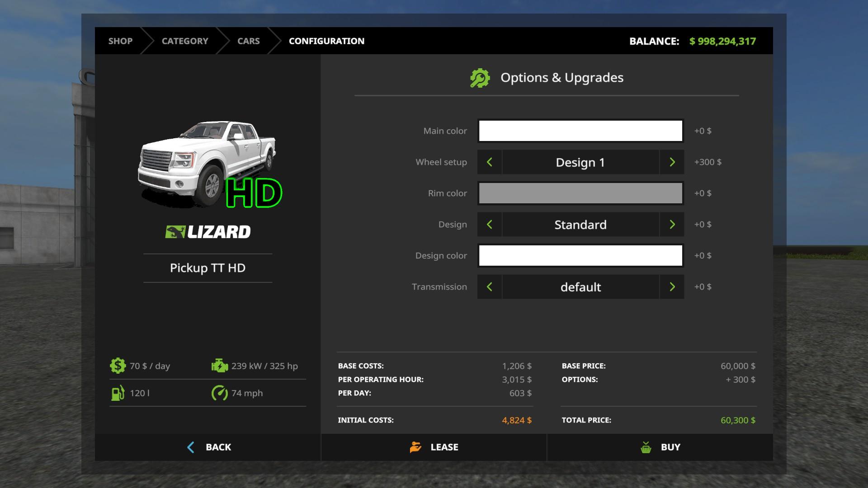Click the fuel pump capacity icon
Viewport: 868px width, 488px height.
click(118, 393)
